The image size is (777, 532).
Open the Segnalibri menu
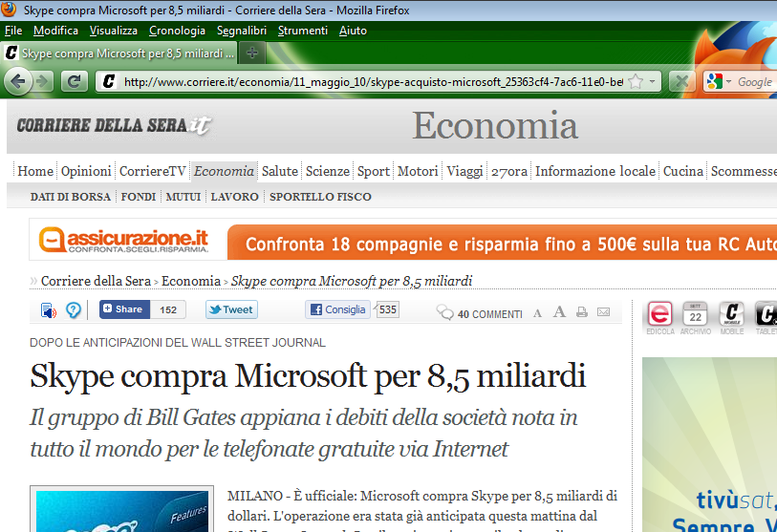243,31
